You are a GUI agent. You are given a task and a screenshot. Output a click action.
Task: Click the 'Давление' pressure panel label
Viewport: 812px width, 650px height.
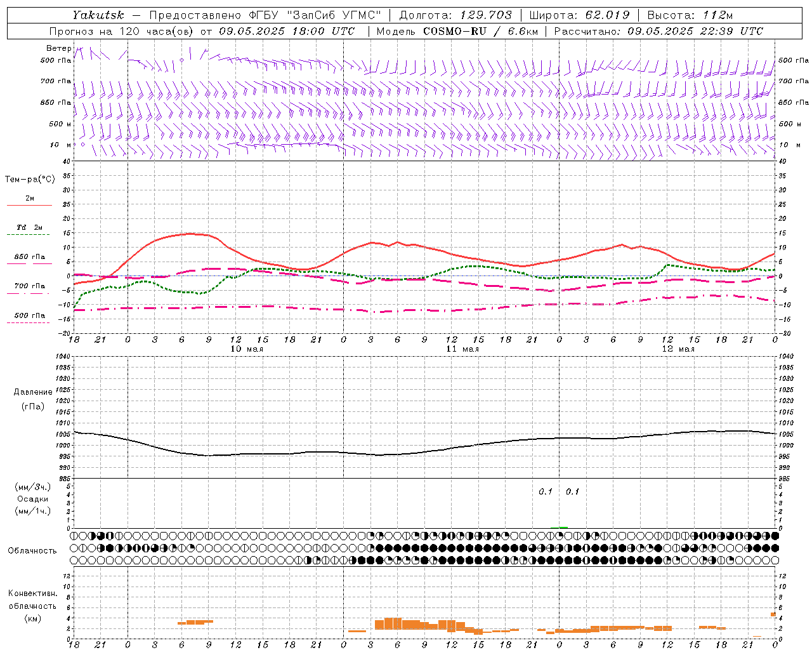pos(33,392)
